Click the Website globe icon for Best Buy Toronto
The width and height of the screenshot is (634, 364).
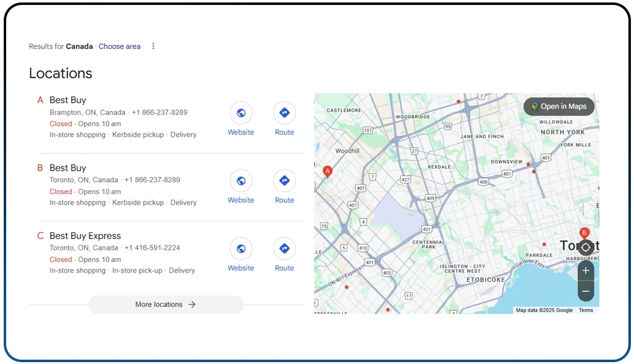241,180
